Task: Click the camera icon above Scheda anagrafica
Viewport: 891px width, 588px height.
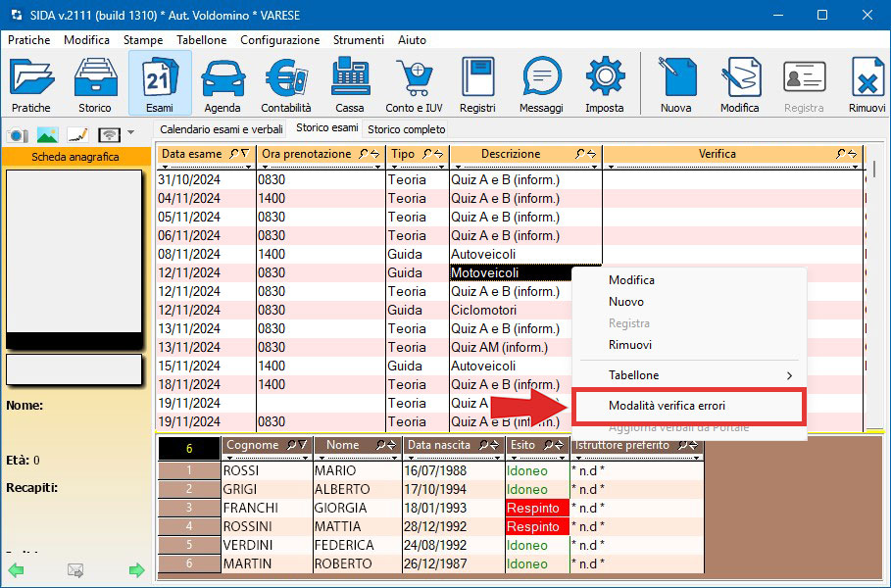Action: (18, 134)
